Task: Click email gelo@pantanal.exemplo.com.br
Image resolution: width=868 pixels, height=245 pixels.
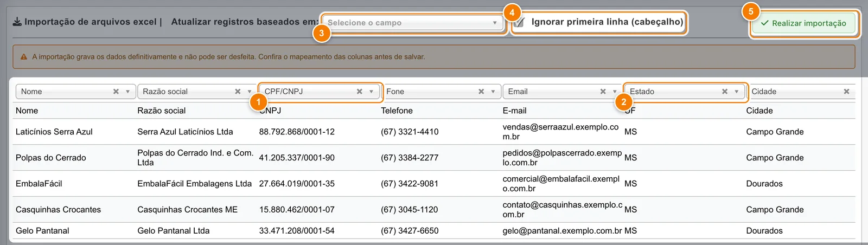Action: point(562,231)
